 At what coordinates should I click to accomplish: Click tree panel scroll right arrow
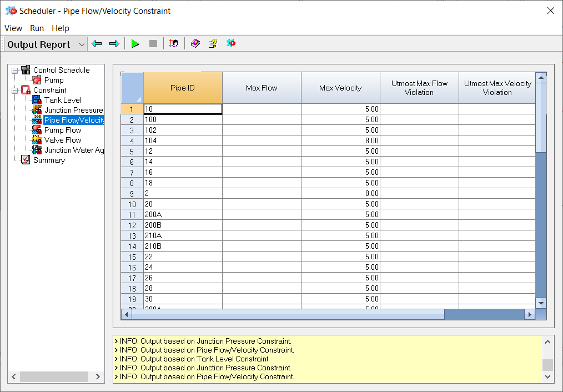click(98, 376)
